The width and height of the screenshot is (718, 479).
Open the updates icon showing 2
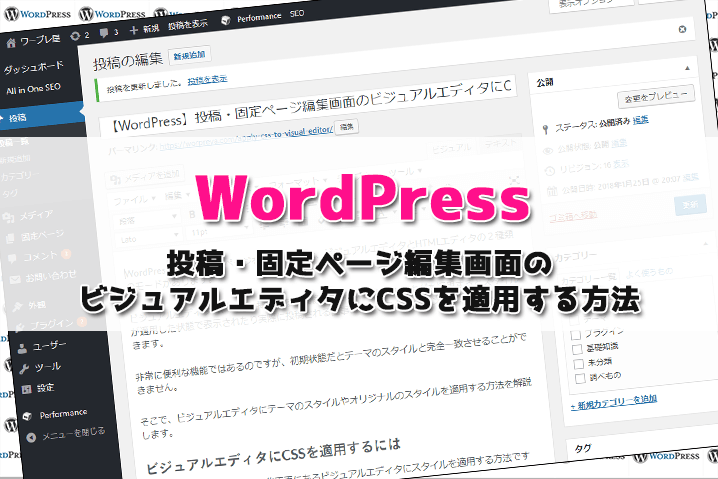[80, 36]
